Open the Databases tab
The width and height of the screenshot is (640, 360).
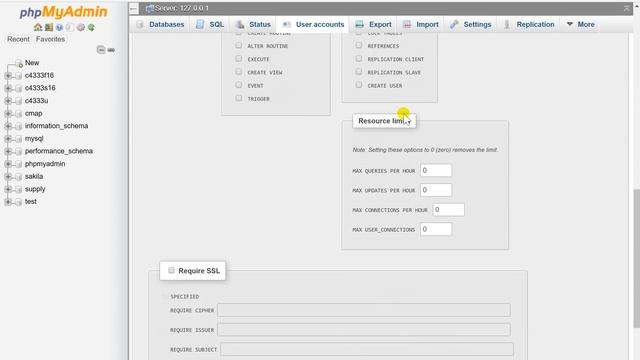coord(161,24)
